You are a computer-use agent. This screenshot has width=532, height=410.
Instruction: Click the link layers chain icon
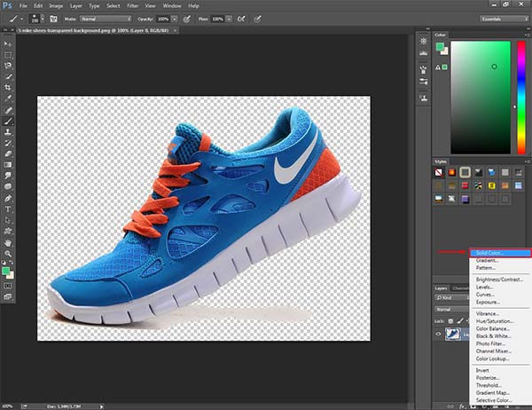click(x=450, y=406)
